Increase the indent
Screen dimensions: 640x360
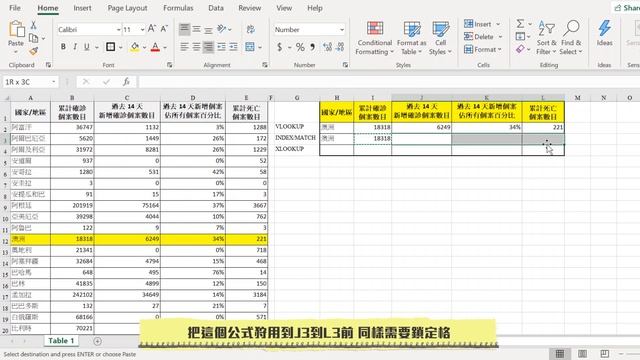coord(233,47)
